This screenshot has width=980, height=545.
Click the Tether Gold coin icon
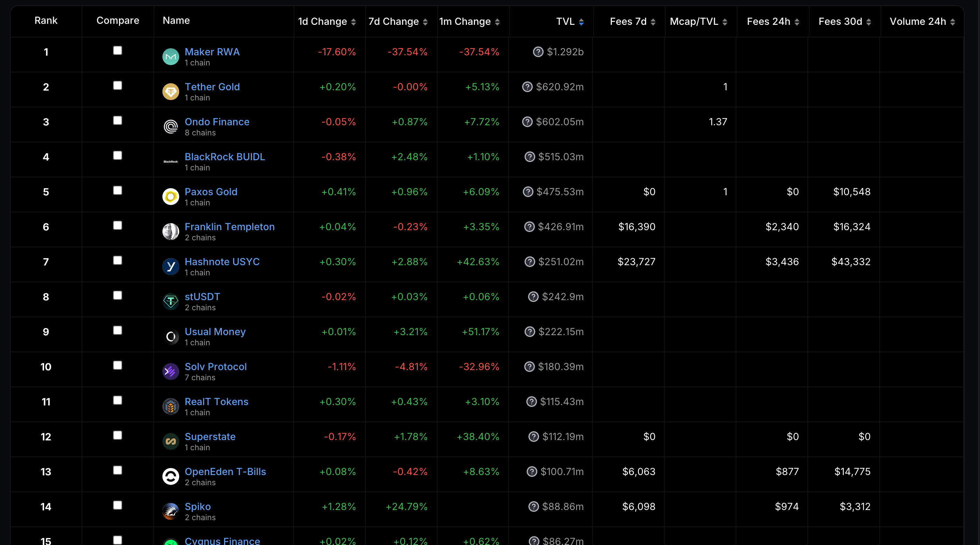click(170, 92)
